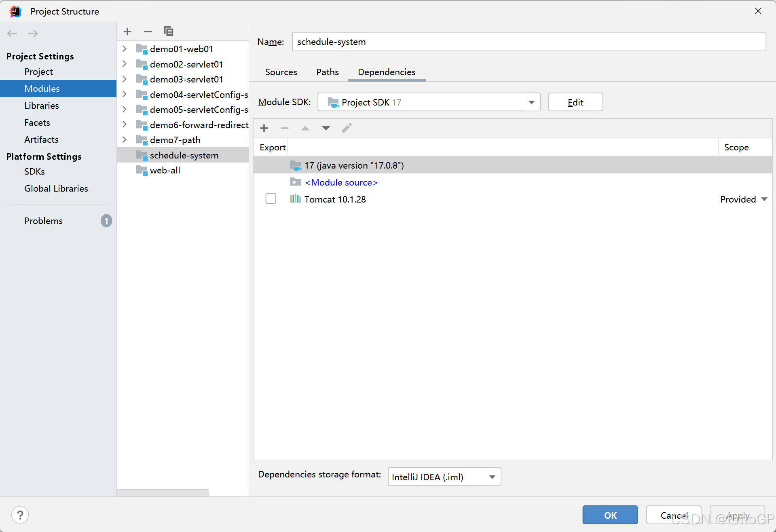Click the Problems count badge
The height and width of the screenshot is (532, 776).
tap(106, 221)
